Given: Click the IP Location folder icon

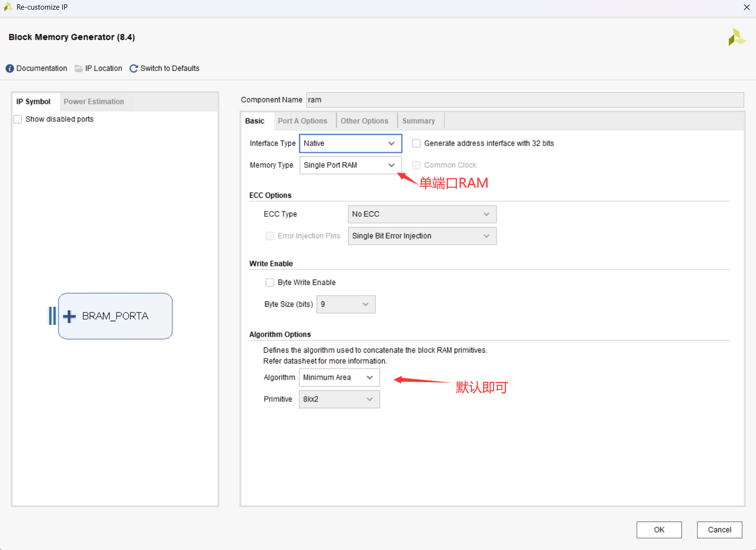Looking at the screenshot, I should point(78,69).
